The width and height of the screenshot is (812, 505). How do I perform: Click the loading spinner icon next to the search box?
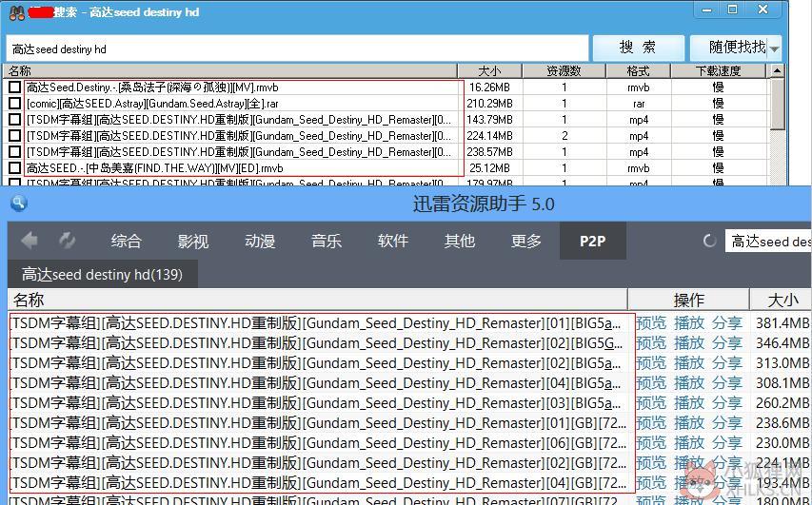(709, 241)
